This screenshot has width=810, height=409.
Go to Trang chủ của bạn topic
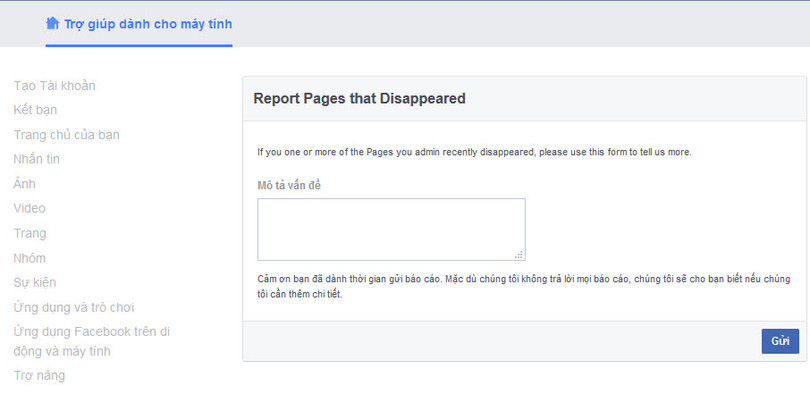(67, 135)
